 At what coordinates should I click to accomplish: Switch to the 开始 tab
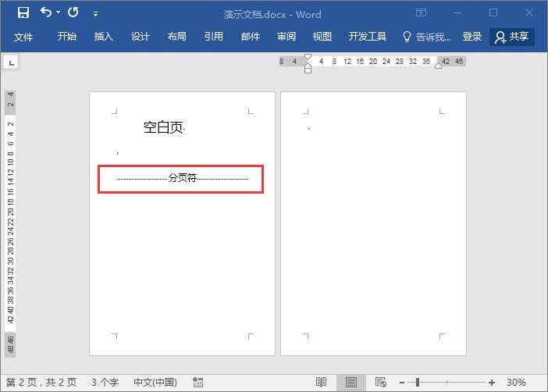pyautogui.click(x=67, y=37)
